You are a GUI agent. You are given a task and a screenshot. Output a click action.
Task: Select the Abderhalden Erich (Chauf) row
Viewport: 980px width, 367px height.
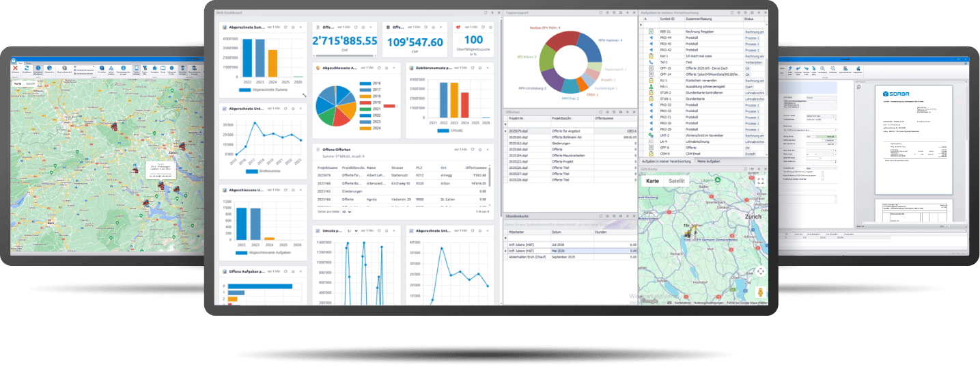pyautogui.click(x=570, y=257)
